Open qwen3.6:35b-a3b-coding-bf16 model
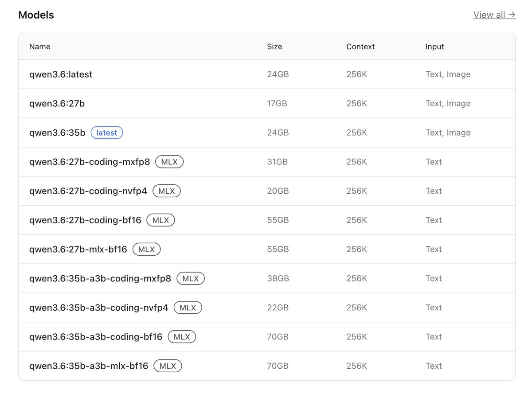532x394 pixels. click(96, 337)
